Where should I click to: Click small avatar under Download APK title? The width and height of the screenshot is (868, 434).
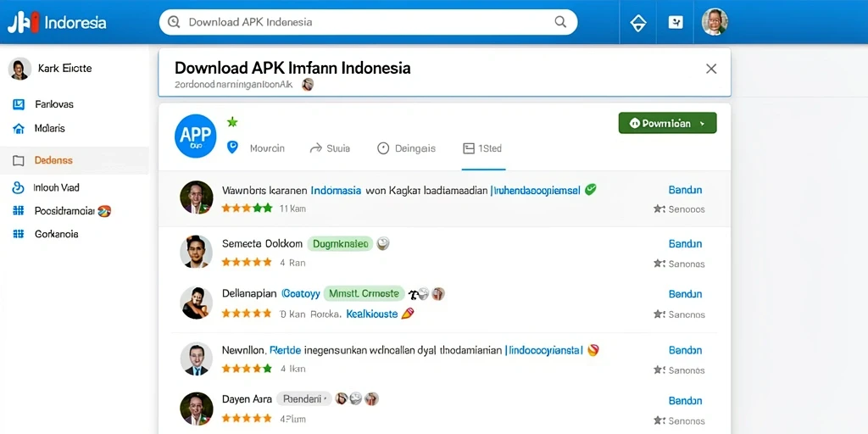(x=308, y=84)
